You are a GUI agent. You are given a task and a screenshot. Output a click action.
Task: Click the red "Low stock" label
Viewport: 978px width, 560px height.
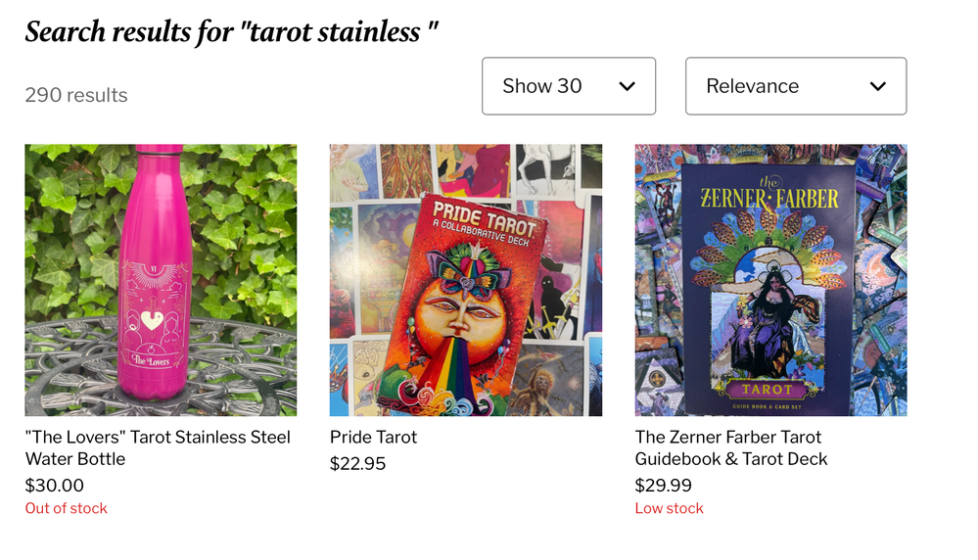pos(670,508)
